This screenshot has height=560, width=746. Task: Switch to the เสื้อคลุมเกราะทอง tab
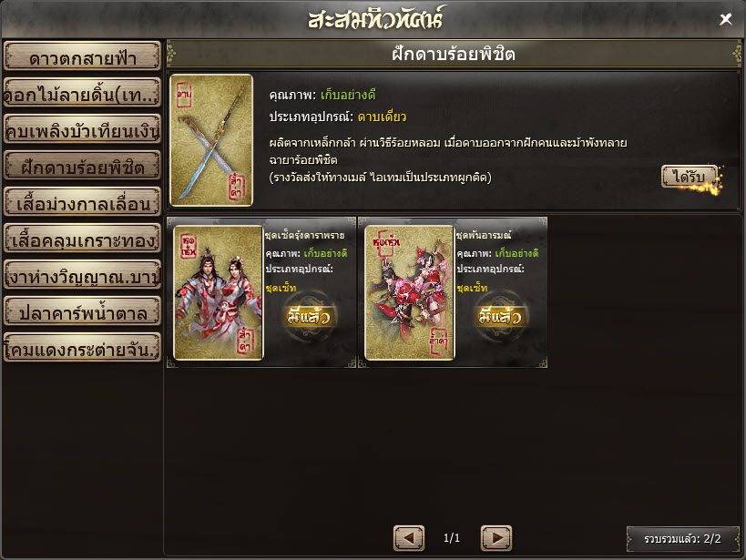point(82,238)
